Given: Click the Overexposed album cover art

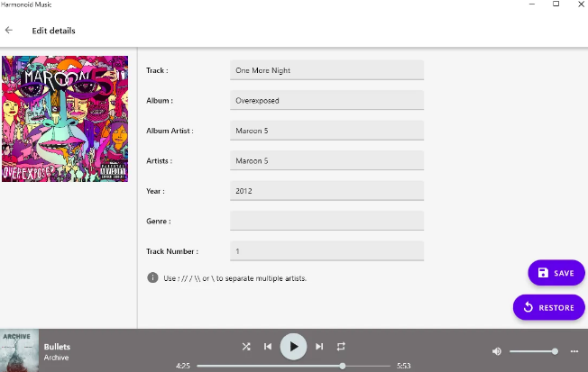Looking at the screenshot, I should 65,119.
